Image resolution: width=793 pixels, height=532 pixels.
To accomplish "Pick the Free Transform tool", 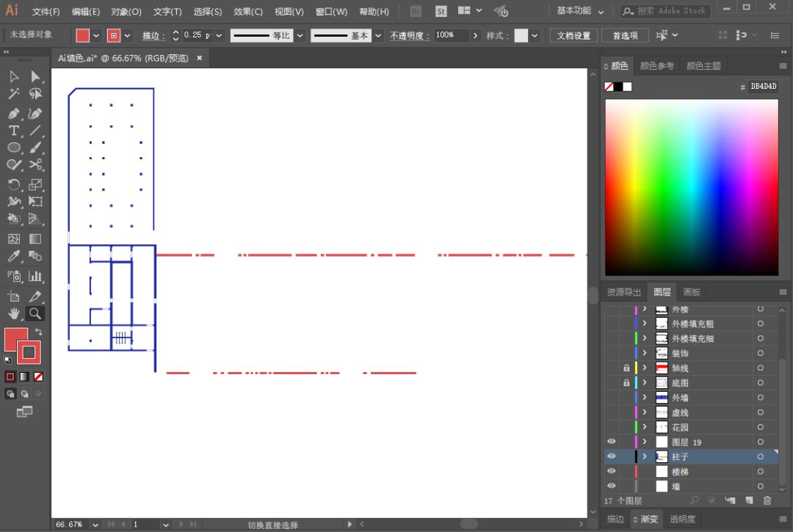I will tap(35, 201).
